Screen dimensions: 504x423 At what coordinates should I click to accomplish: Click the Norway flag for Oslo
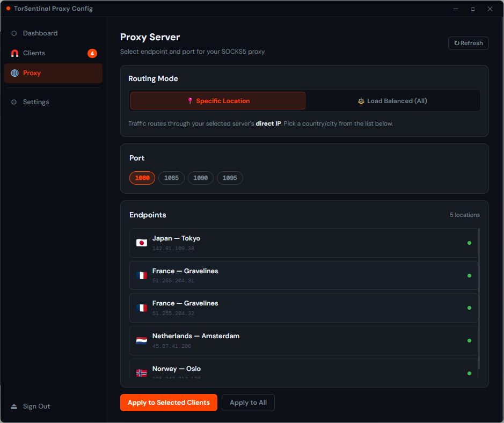pyautogui.click(x=141, y=373)
